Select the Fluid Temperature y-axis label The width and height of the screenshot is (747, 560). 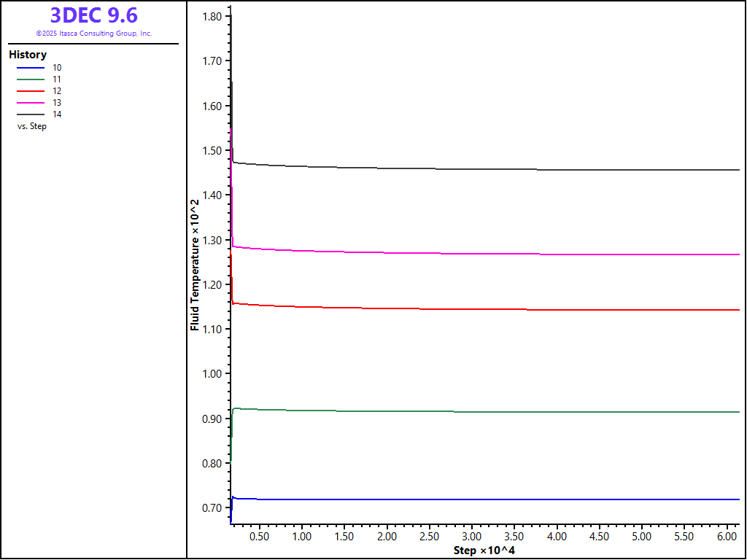(x=195, y=265)
